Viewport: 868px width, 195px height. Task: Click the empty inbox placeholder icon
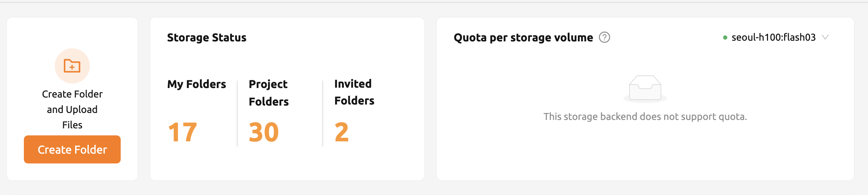tap(645, 88)
